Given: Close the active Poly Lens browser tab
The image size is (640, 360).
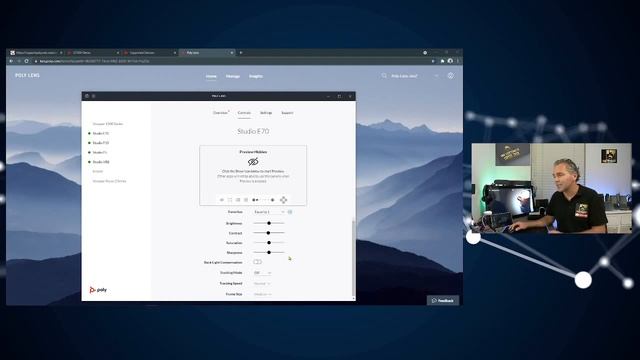Looking at the screenshot, I should [x=231, y=53].
